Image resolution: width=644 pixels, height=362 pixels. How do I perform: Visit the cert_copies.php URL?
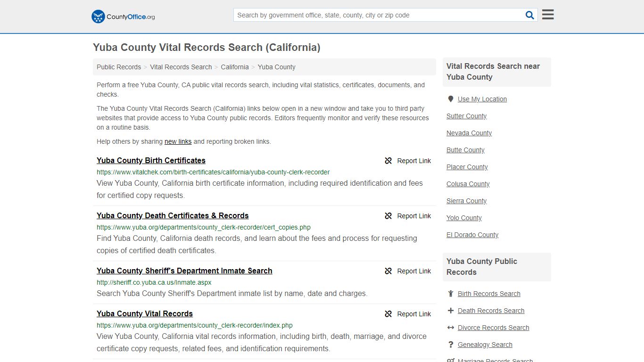point(204,227)
